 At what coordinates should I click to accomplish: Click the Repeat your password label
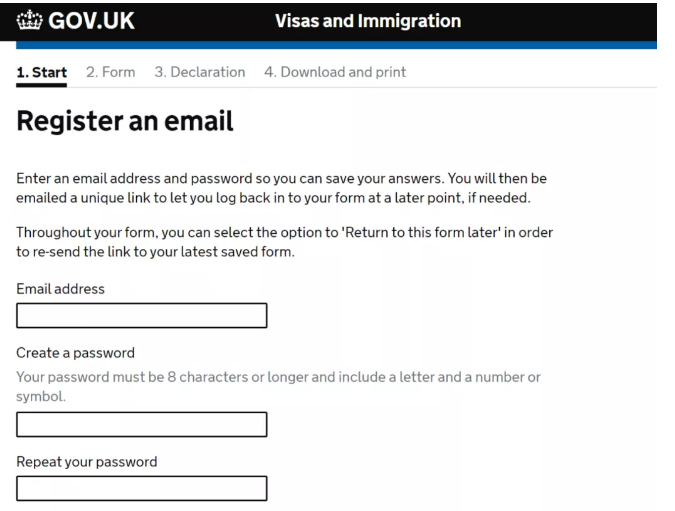coord(87,462)
